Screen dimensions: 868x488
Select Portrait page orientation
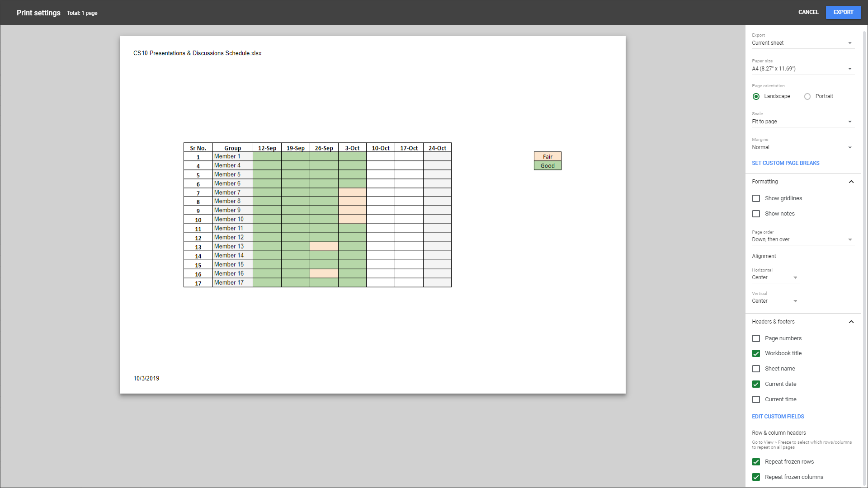(807, 96)
